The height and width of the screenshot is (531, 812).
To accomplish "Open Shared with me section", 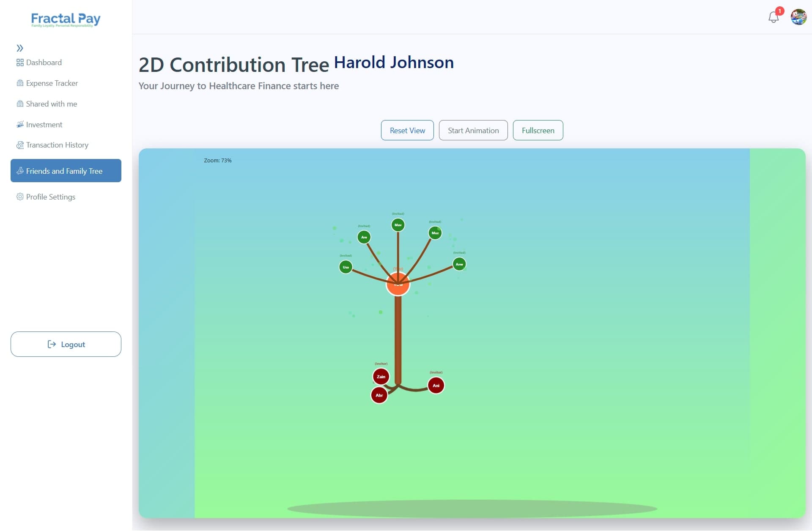I will [x=51, y=104].
